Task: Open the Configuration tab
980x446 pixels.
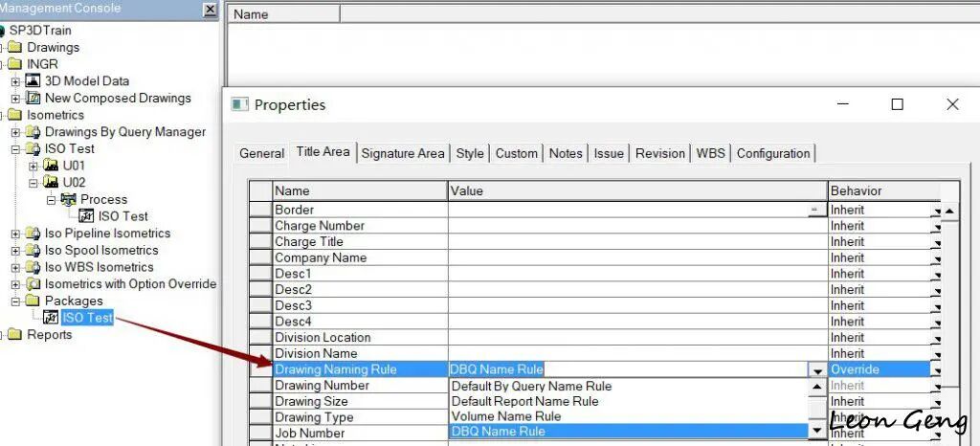Action: tap(773, 154)
